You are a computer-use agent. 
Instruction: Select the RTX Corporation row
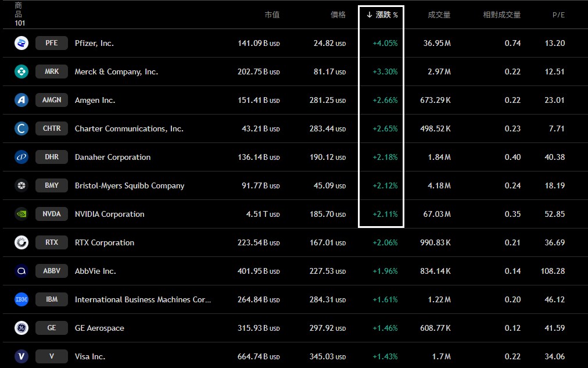click(105, 242)
